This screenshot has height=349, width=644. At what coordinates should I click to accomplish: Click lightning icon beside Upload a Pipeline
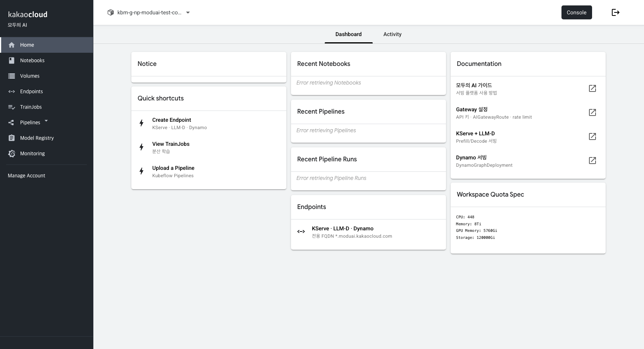[141, 171]
